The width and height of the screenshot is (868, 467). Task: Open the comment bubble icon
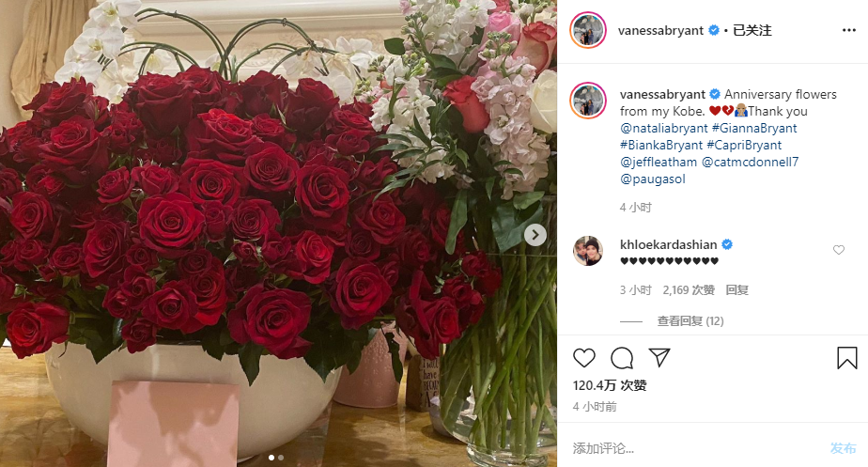point(622,358)
